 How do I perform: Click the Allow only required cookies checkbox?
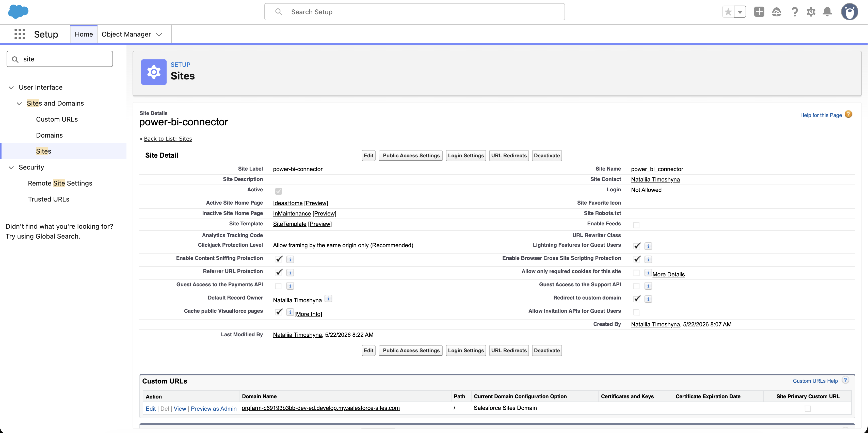tap(636, 273)
